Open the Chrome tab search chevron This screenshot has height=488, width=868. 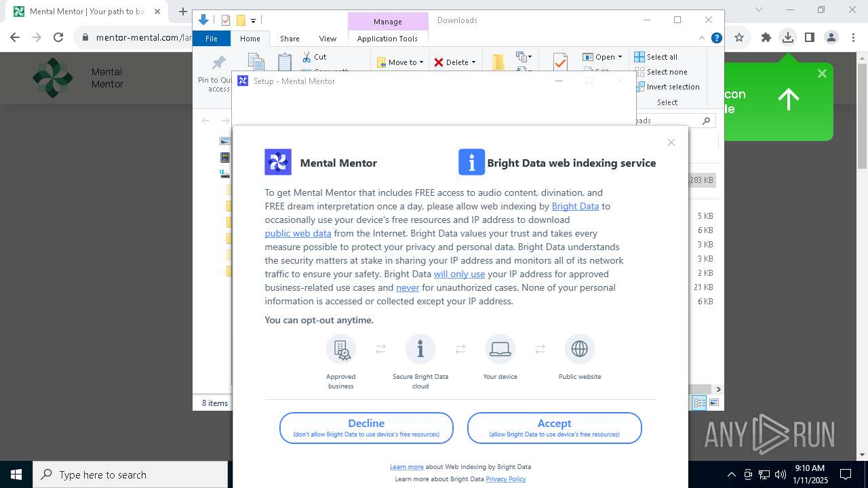point(759,9)
